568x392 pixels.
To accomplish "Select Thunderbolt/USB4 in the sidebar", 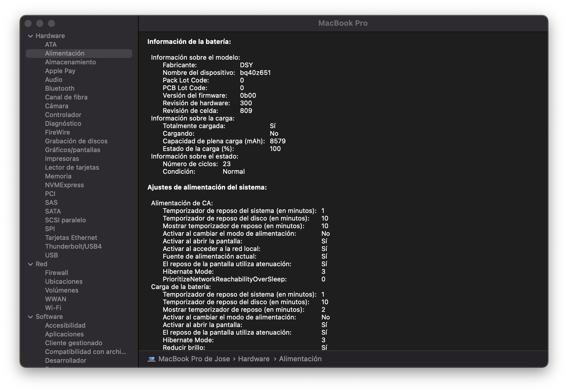I will (x=73, y=246).
